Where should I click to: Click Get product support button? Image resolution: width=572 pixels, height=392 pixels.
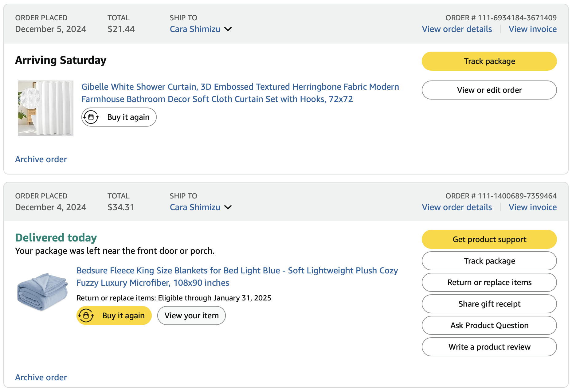[489, 239]
